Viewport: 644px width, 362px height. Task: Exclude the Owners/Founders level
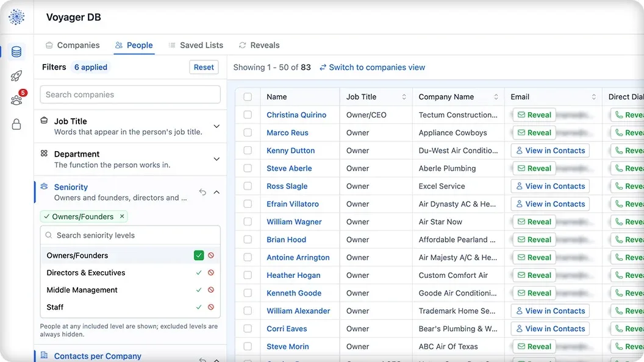(211, 255)
